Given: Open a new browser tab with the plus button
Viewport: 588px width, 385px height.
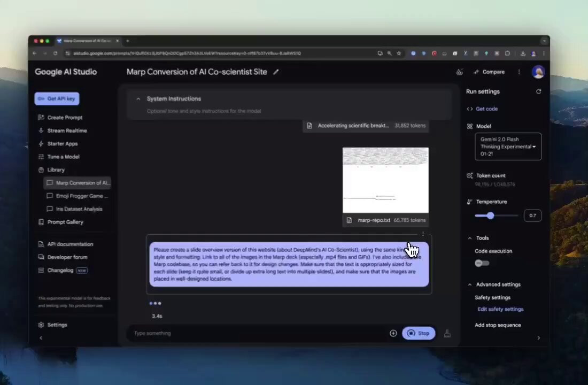Looking at the screenshot, I should [x=128, y=41].
